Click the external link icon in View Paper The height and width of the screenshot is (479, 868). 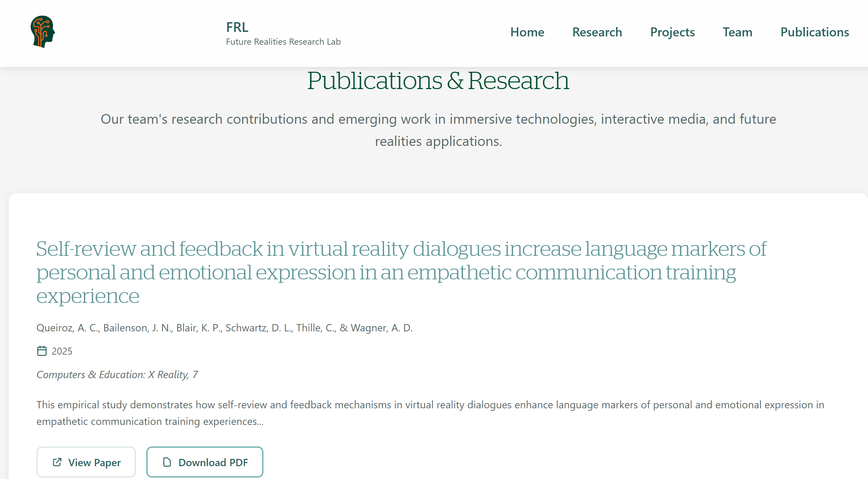[x=57, y=462]
